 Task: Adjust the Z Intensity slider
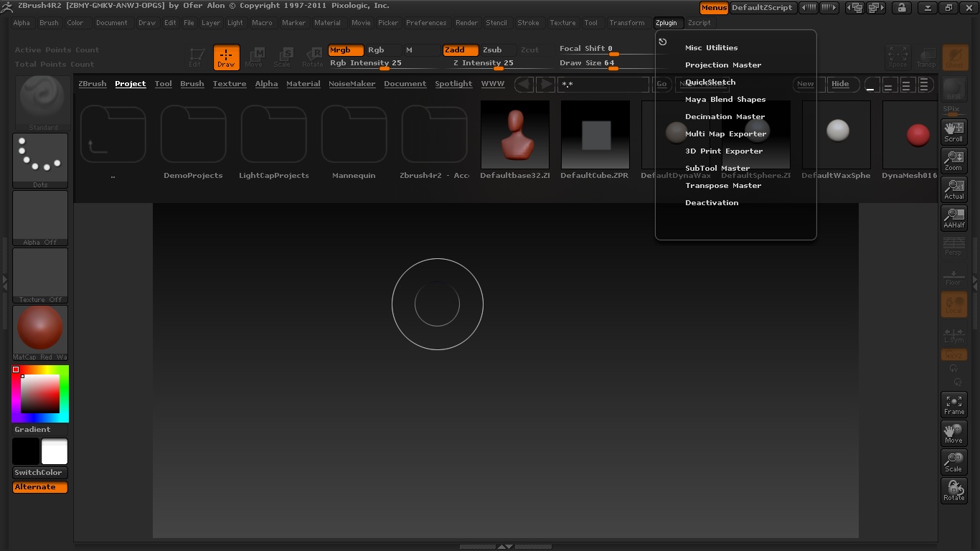point(499,63)
